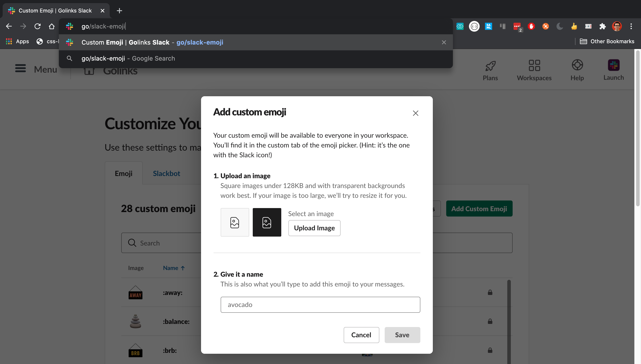Select the Emoji tab
This screenshot has width=641, height=364.
coord(123,173)
